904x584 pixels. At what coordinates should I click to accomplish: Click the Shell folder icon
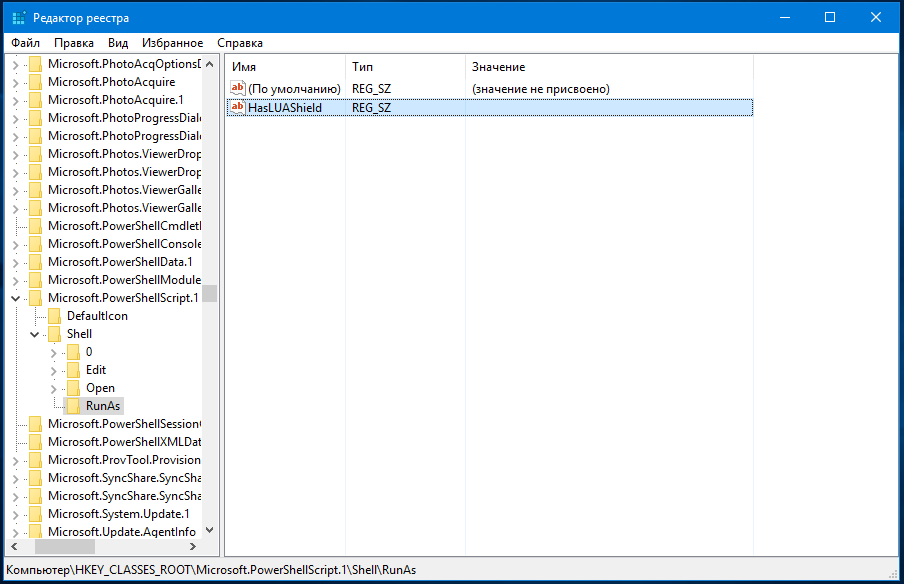click(54, 334)
